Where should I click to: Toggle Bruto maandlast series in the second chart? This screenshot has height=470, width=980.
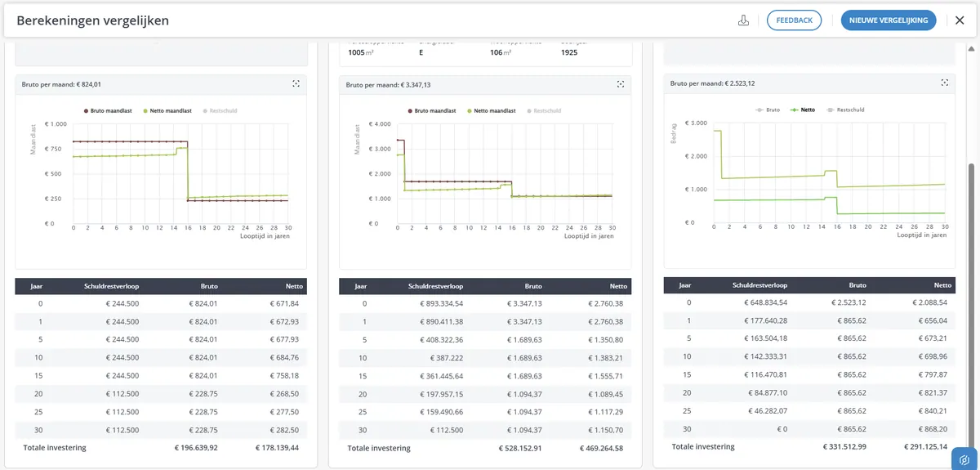pos(433,110)
